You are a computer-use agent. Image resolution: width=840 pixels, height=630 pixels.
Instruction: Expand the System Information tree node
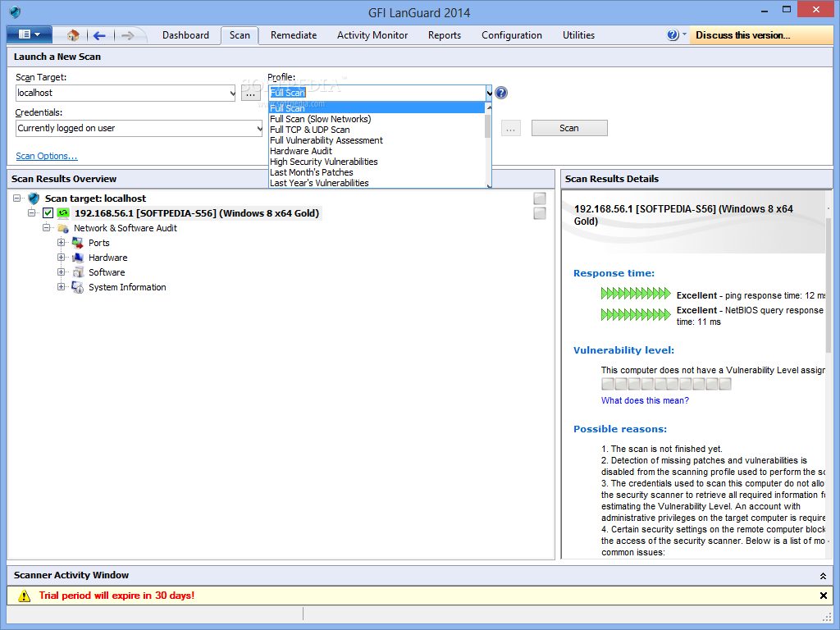[61, 286]
